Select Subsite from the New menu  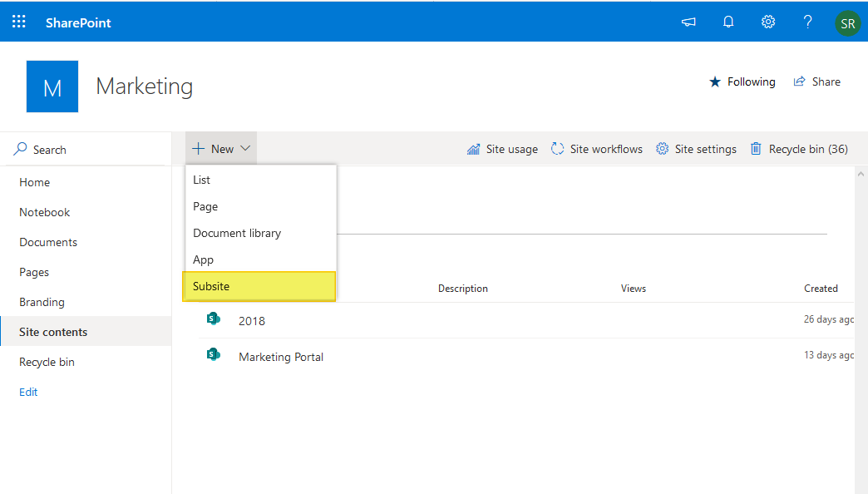(x=210, y=285)
